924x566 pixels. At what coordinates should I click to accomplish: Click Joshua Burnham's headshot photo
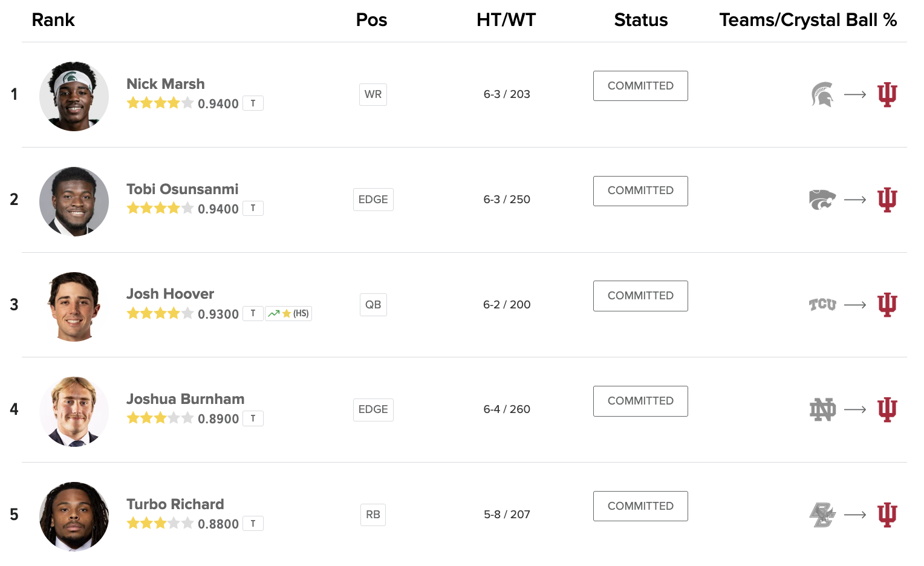click(74, 412)
